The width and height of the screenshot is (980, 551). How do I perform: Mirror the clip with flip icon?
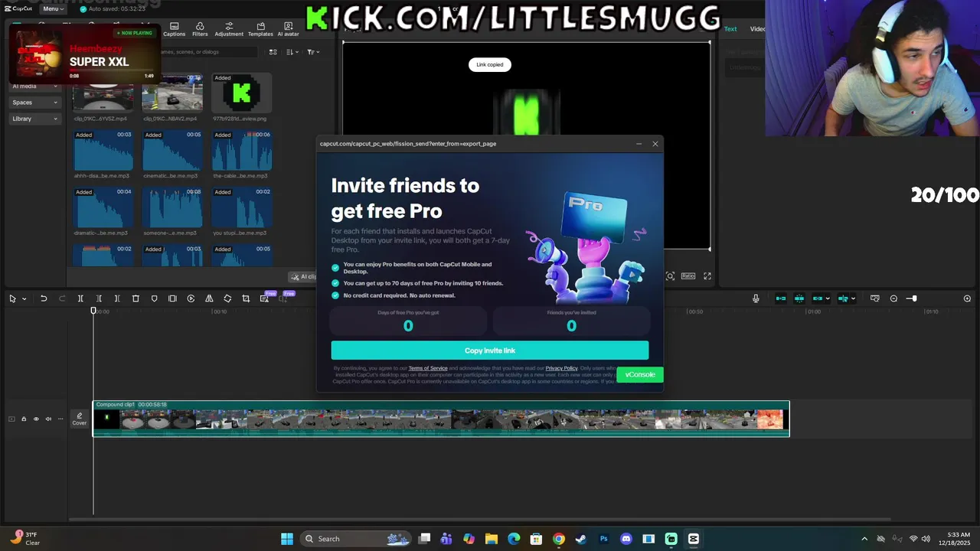pos(209,298)
